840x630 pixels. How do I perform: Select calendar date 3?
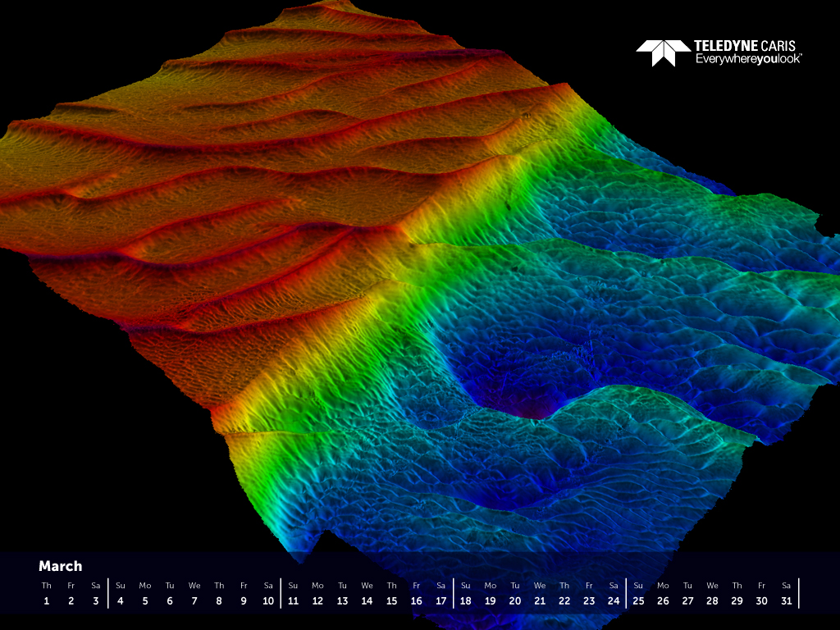pyautogui.click(x=96, y=601)
